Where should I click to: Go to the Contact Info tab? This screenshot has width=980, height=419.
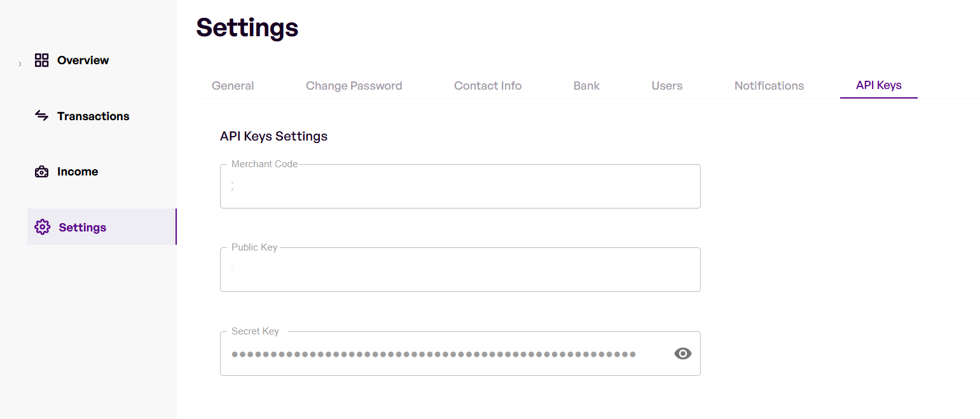488,86
